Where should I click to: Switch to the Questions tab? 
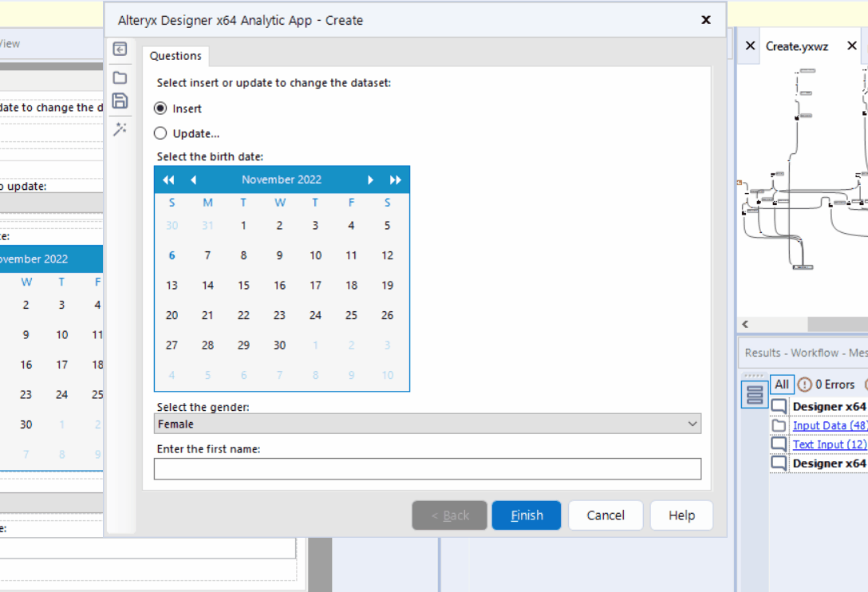pyautogui.click(x=176, y=56)
